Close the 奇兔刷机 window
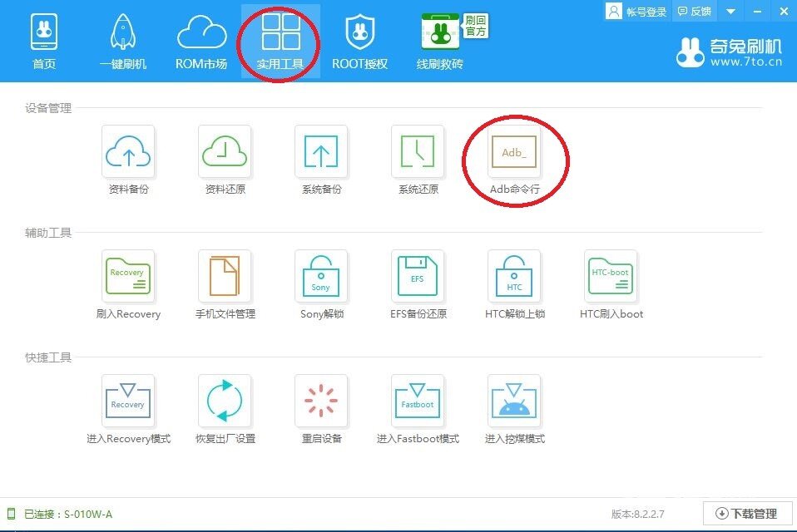 (784, 11)
